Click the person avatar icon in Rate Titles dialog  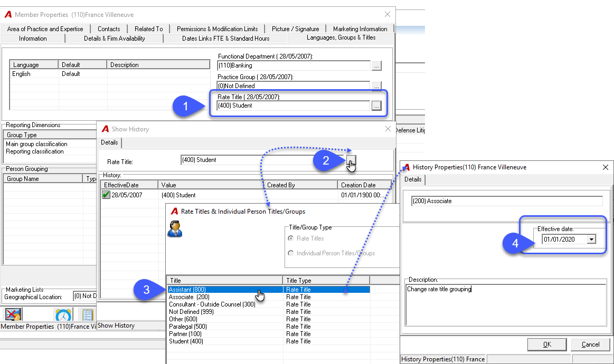click(x=175, y=229)
